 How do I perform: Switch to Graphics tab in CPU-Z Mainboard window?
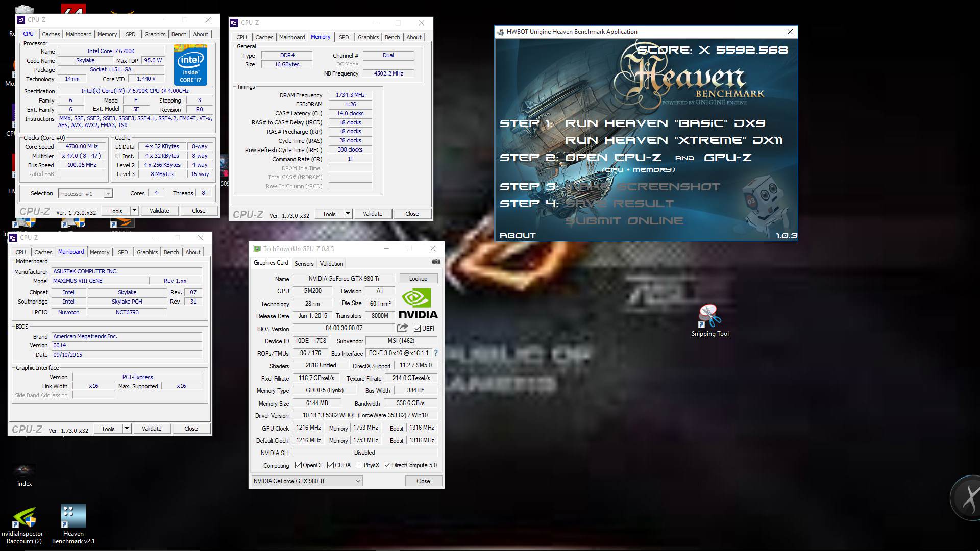(x=148, y=252)
